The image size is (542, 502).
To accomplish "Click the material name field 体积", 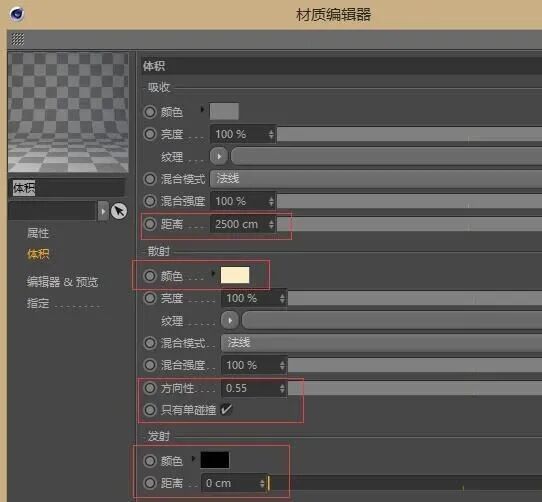I will tap(66, 188).
